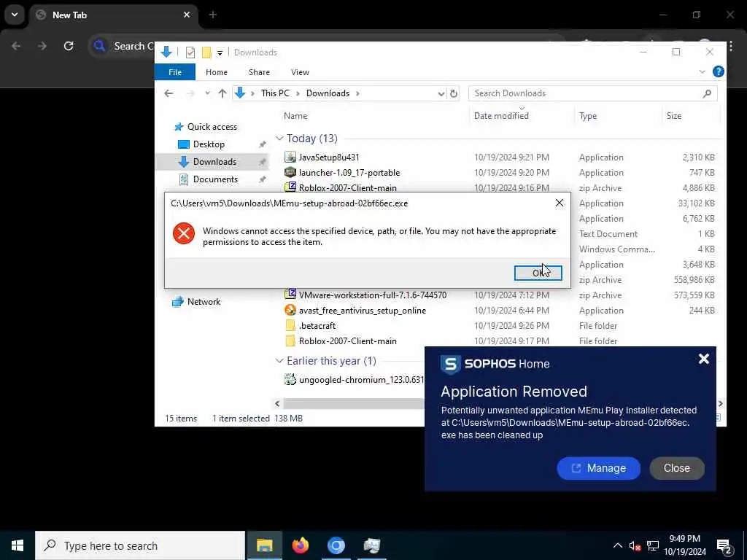Click Downloads in address breadcrumb
747x560 pixels.
click(x=328, y=93)
